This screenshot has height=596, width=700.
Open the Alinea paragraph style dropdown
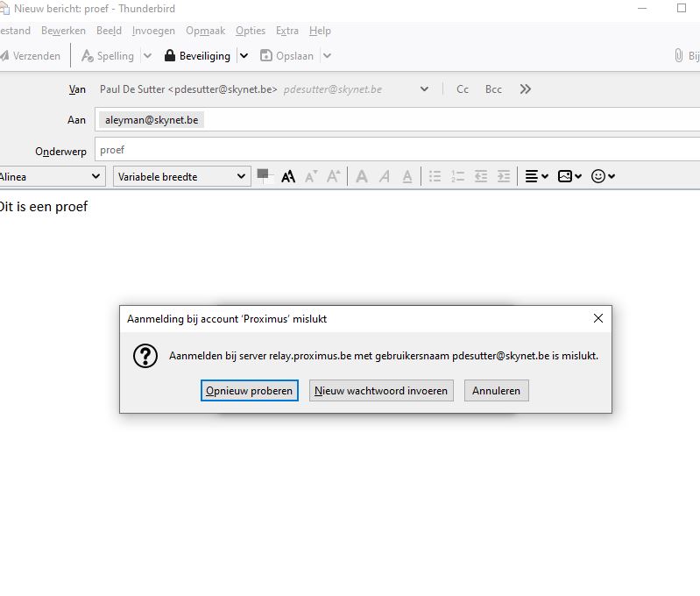51,176
